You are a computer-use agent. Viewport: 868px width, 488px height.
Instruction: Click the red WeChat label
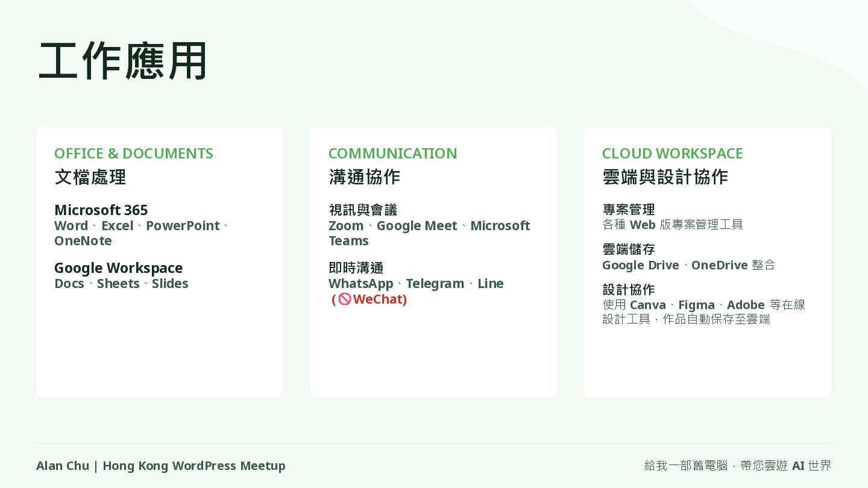coord(380,299)
